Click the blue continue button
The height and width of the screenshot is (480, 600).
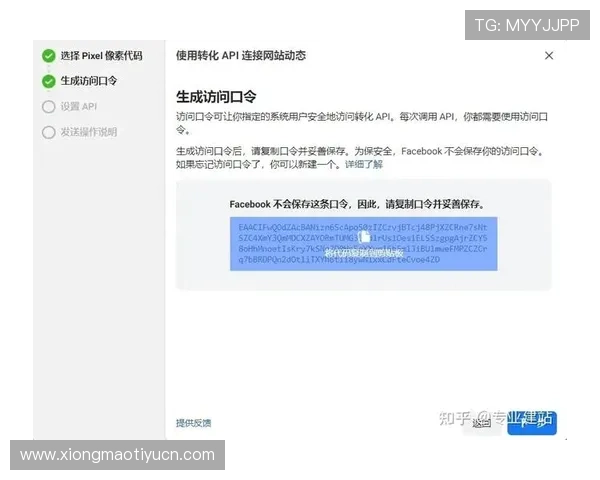click(x=532, y=423)
